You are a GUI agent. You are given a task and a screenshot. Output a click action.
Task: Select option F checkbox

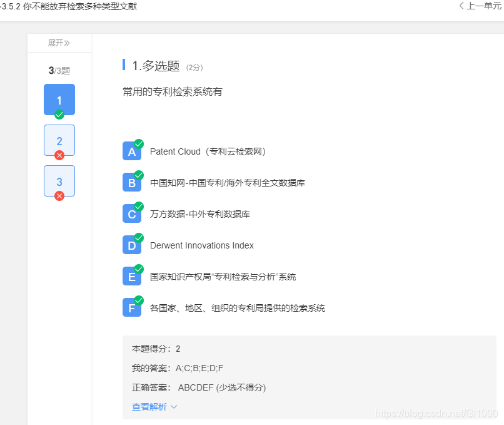(x=132, y=307)
